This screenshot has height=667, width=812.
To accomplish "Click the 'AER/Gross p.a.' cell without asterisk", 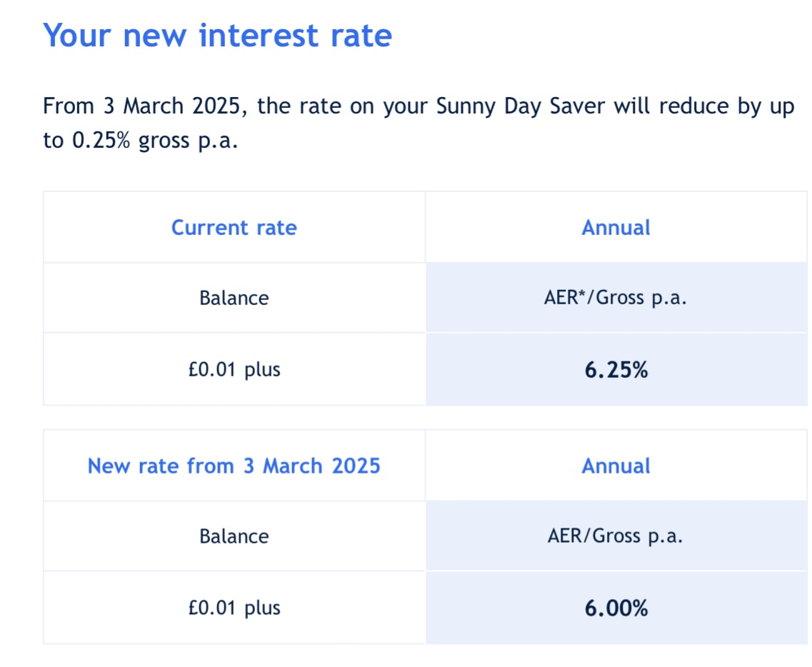I will pos(615,536).
